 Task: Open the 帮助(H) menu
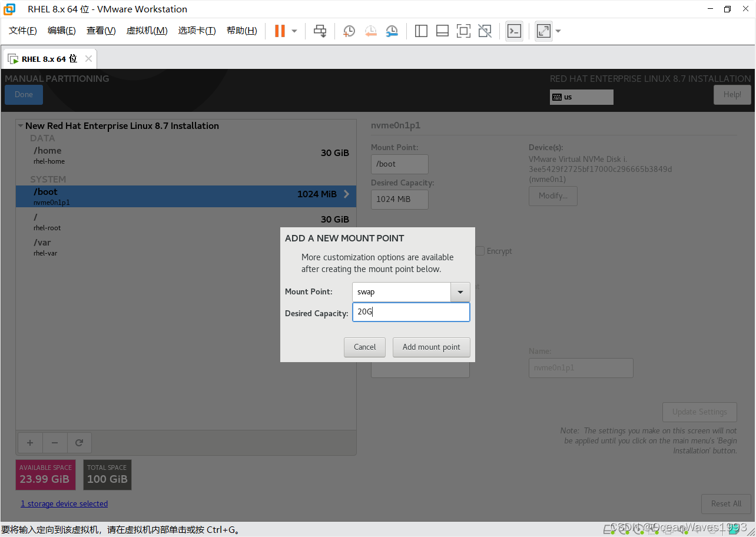point(242,31)
